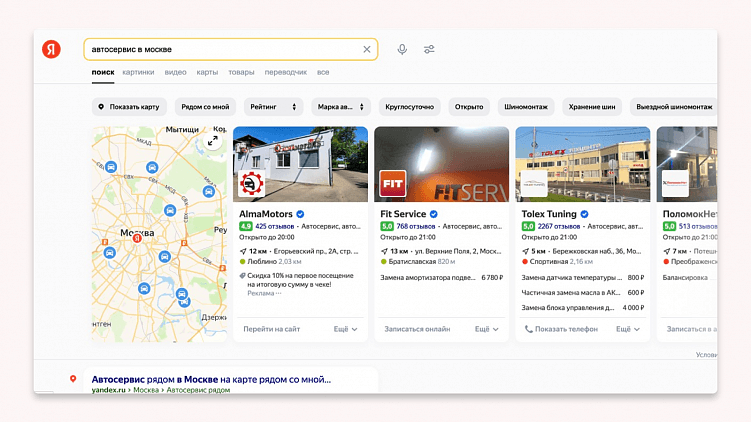The width and height of the screenshot is (751, 422).
Task: Open the Автосервис рядом в Москве result
Action: coord(211,379)
